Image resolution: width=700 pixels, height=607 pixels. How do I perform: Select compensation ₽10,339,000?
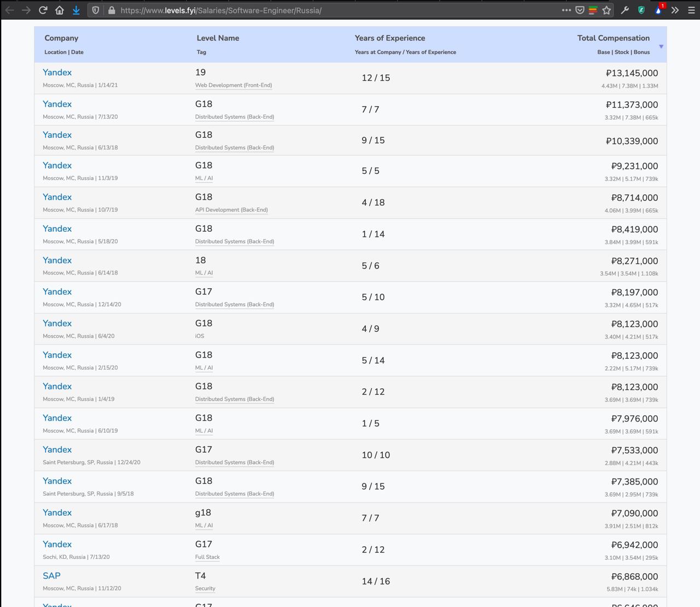click(632, 141)
